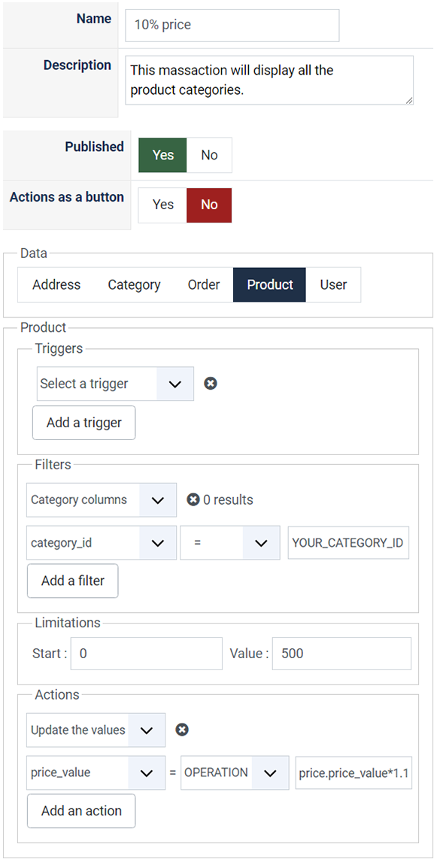The height and width of the screenshot is (868, 440).
Task: Expand the Category columns filter dropdown
Action: [102, 500]
